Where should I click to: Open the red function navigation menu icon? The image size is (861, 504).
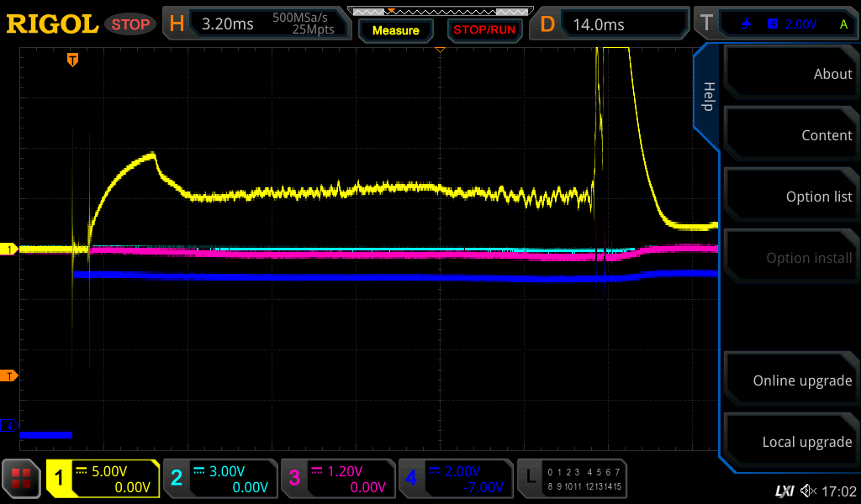tap(22, 479)
